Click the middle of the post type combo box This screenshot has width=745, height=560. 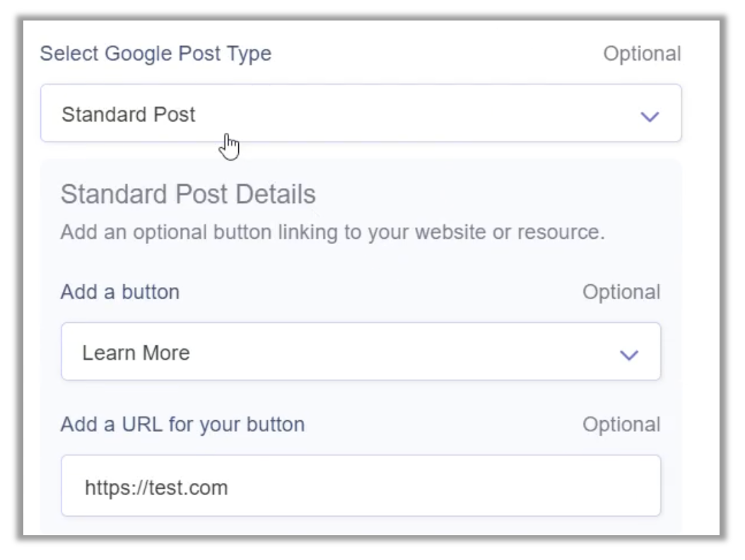click(360, 114)
